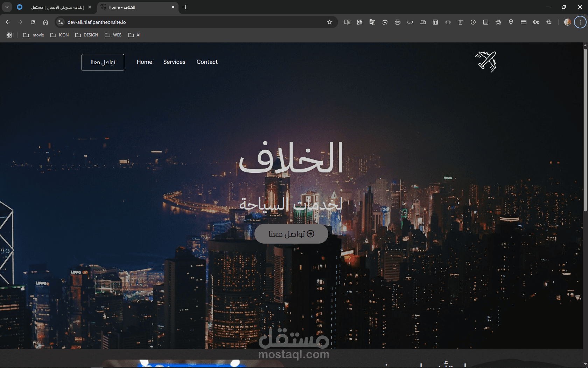Open password manager key icon
Image resolution: width=588 pixels, height=368 pixels.
click(536, 22)
